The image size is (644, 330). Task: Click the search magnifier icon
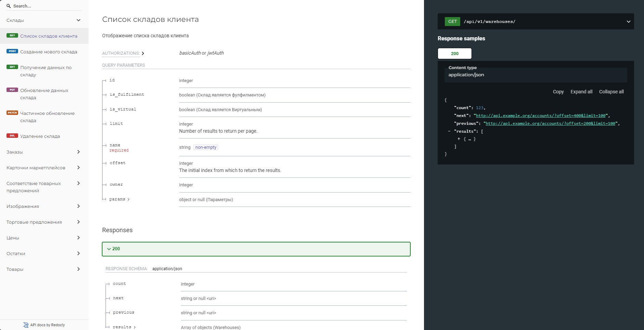coord(9,6)
